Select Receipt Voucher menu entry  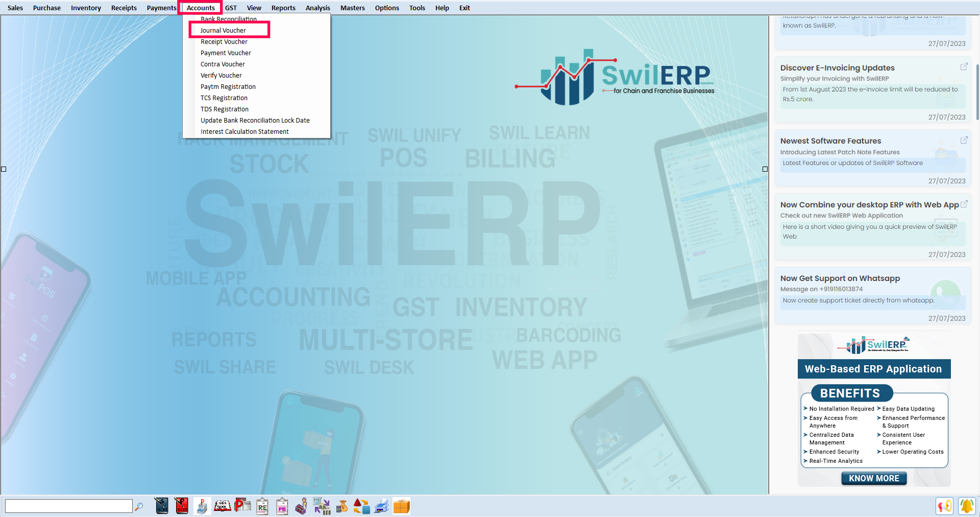coord(257,42)
